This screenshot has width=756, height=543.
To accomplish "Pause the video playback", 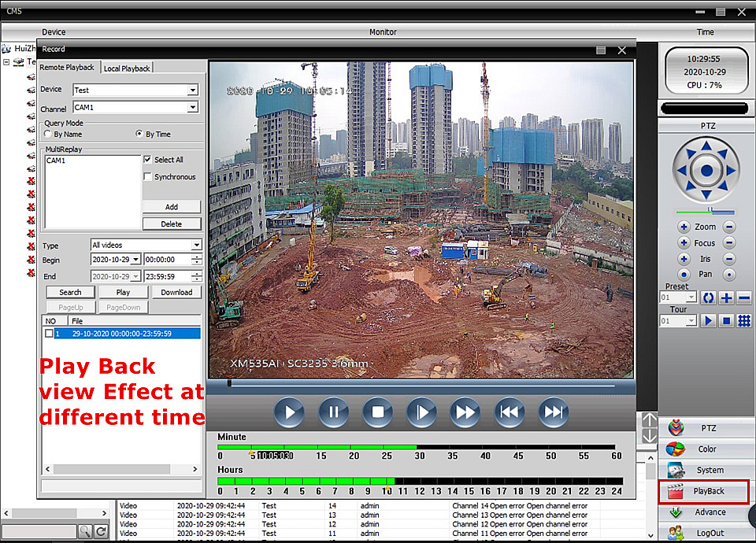I will point(333,412).
